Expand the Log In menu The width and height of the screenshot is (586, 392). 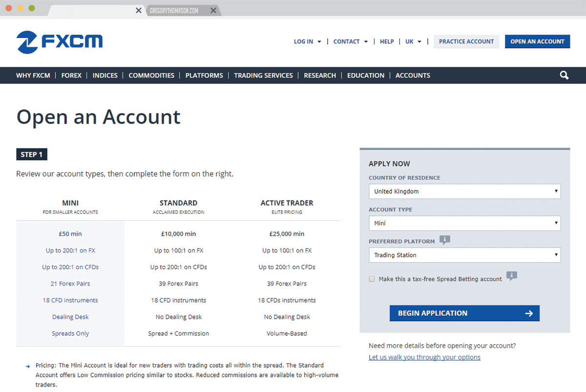point(307,41)
